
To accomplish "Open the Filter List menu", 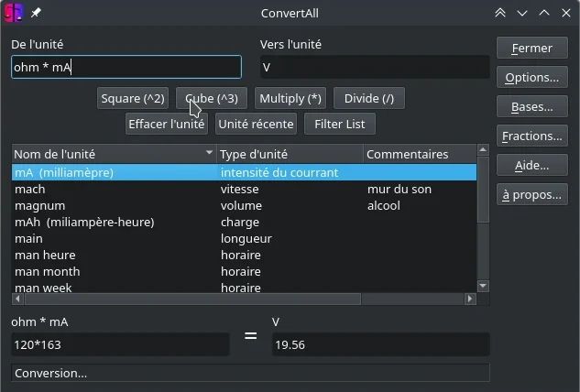I will (x=340, y=124).
